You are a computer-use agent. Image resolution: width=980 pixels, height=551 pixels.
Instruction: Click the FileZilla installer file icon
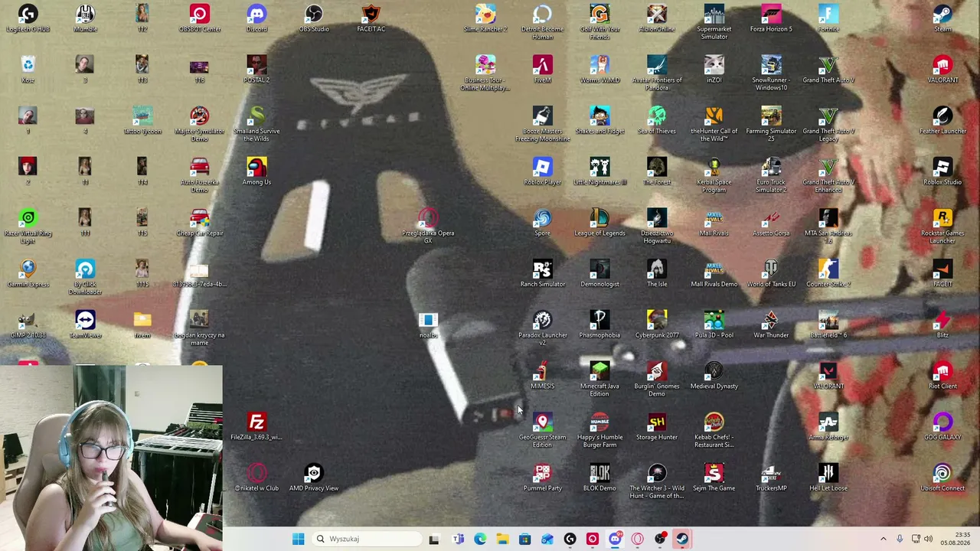click(x=256, y=428)
